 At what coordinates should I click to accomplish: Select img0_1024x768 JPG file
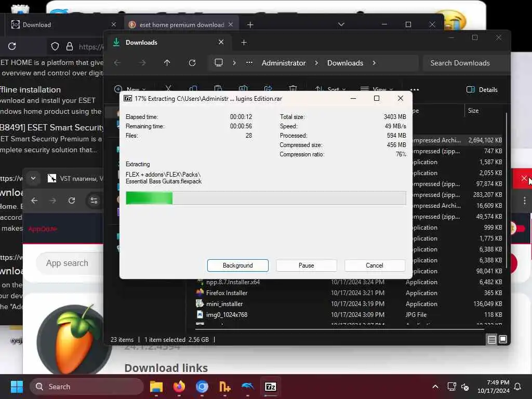[227, 314]
